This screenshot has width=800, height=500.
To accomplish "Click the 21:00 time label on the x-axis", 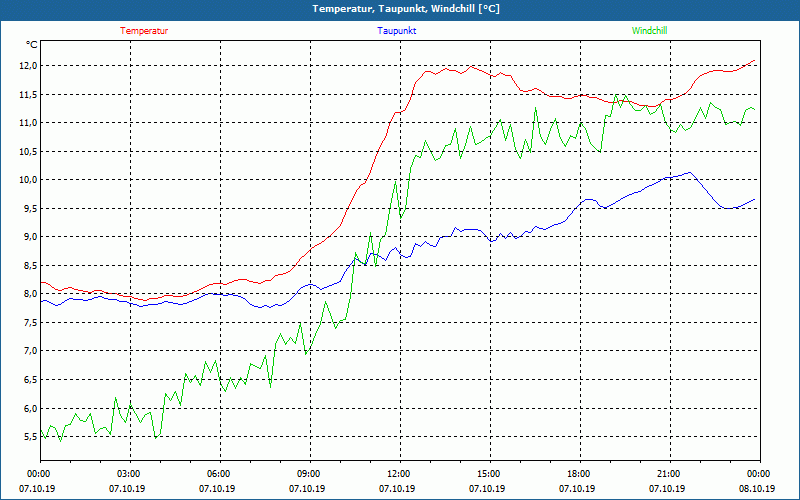I will point(670,473).
